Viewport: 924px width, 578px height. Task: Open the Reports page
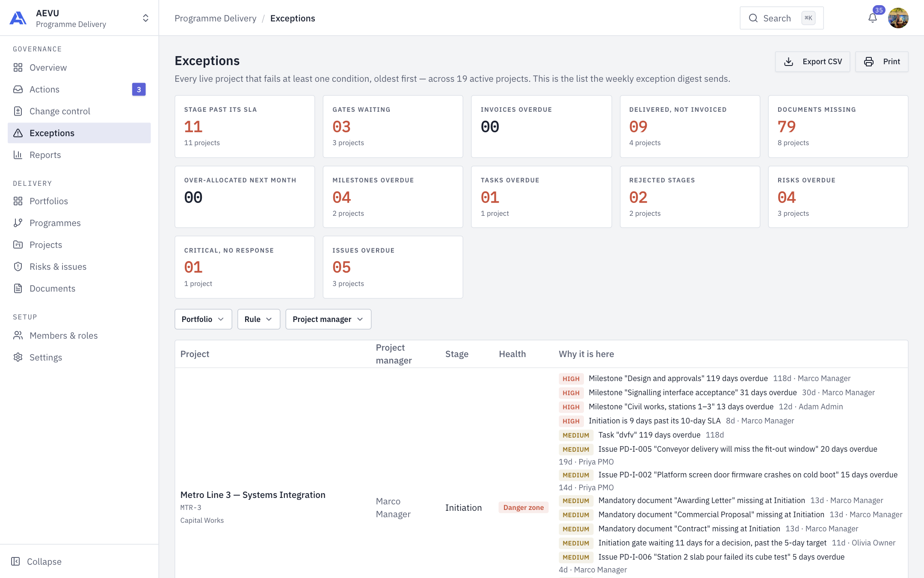pos(79,155)
